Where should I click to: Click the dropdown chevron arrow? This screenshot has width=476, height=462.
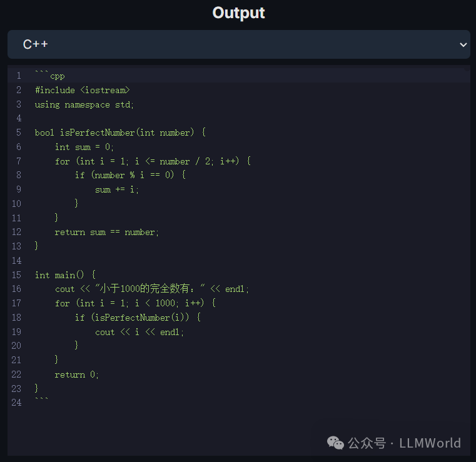[x=463, y=45]
